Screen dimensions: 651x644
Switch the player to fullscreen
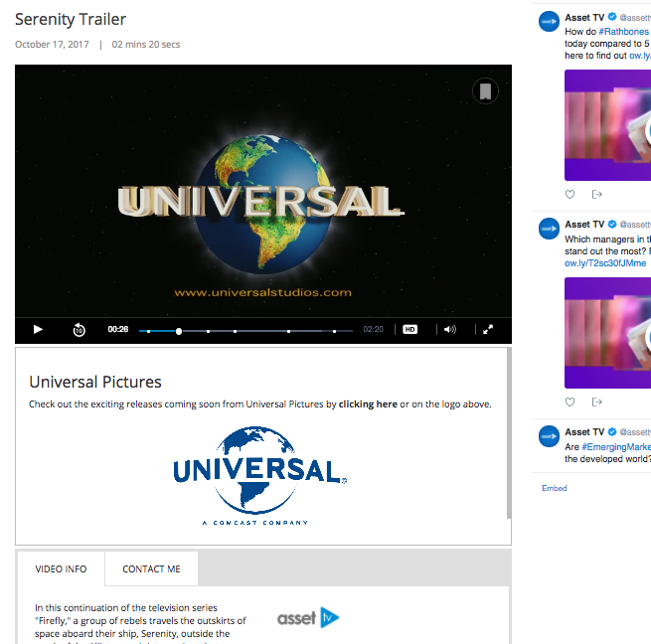(x=488, y=329)
